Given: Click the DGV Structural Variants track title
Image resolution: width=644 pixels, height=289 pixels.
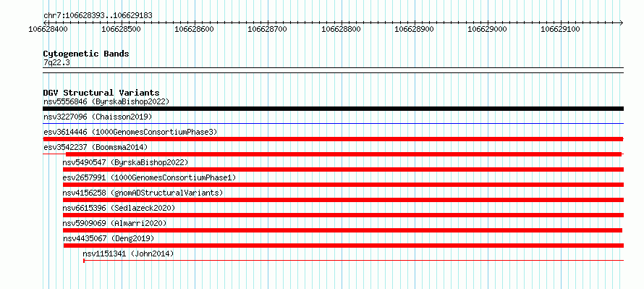Looking at the screenshot, I should pos(101,93).
